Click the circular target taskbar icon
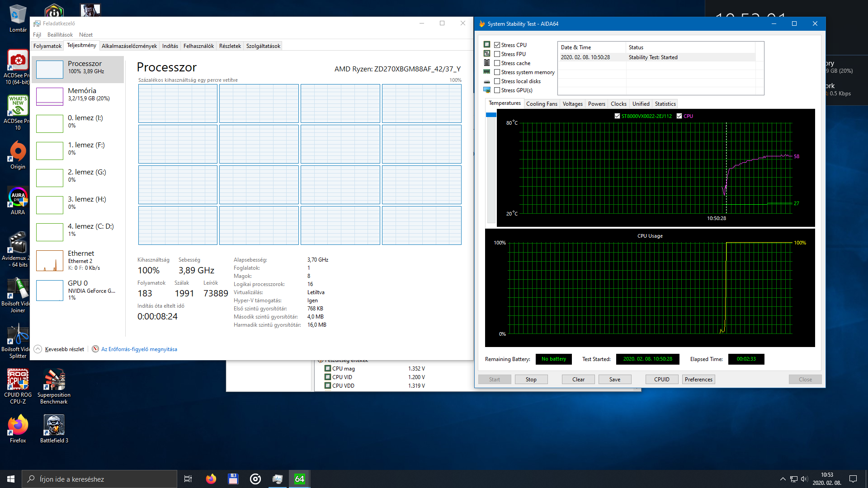This screenshot has height=488, width=868. (255, 479)
